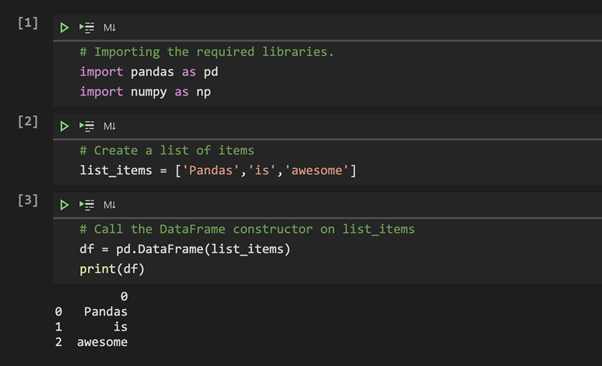Click output column header '0'
The width and height of the screenshot is (602, 366).
(124, 296)
